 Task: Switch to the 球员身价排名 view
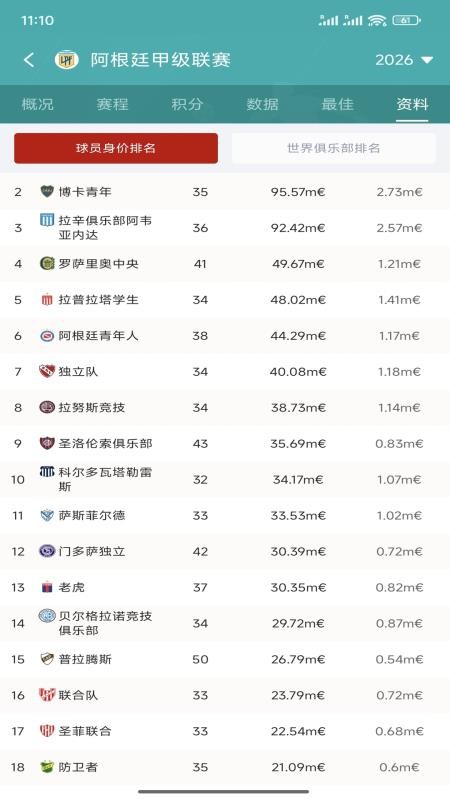tap(116, 148)
